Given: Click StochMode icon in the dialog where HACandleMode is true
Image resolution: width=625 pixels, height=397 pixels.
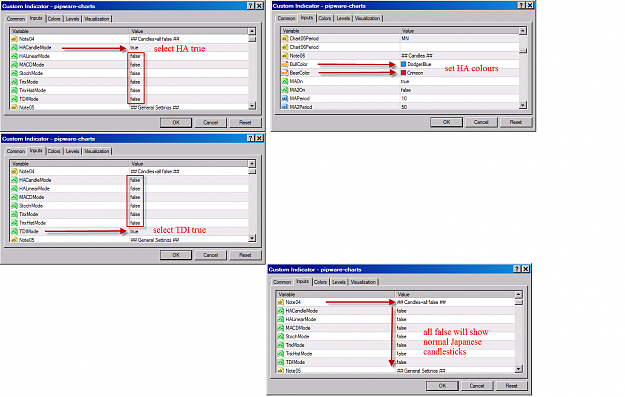Looking at the screenshot, I should 14,73.
